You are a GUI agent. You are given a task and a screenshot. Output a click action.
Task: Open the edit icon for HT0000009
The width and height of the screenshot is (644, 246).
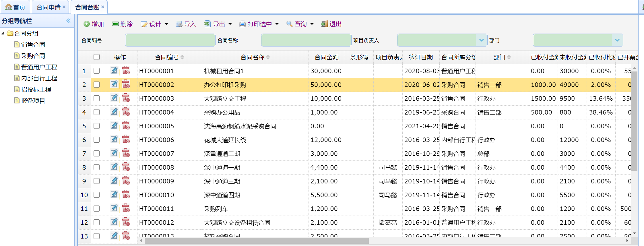[114, 181]
